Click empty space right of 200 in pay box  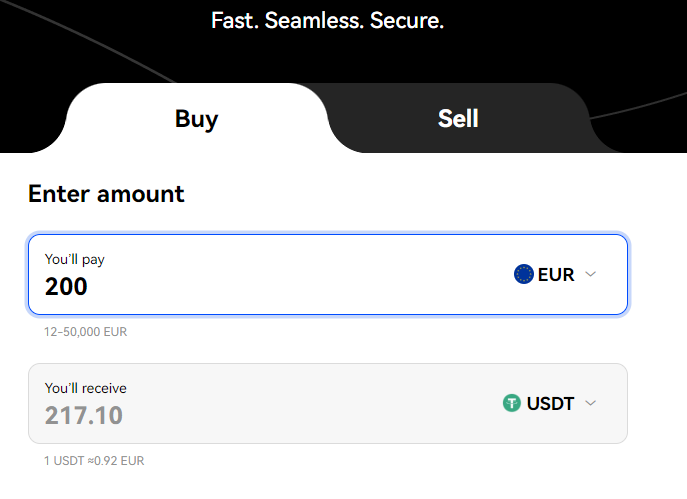(298, 287)
